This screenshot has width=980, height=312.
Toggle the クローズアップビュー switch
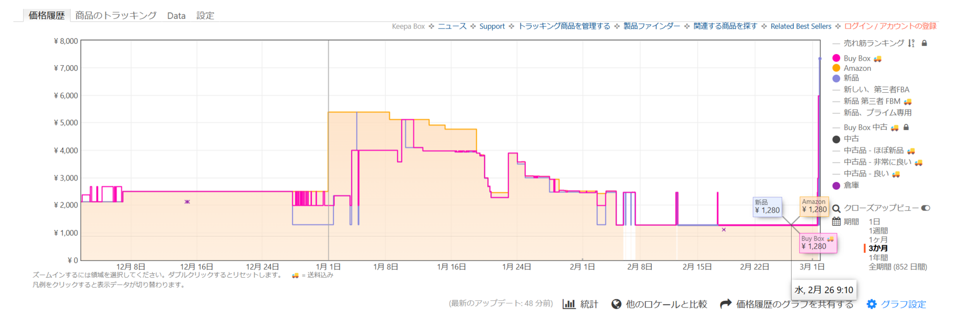(x=925, y=208)
